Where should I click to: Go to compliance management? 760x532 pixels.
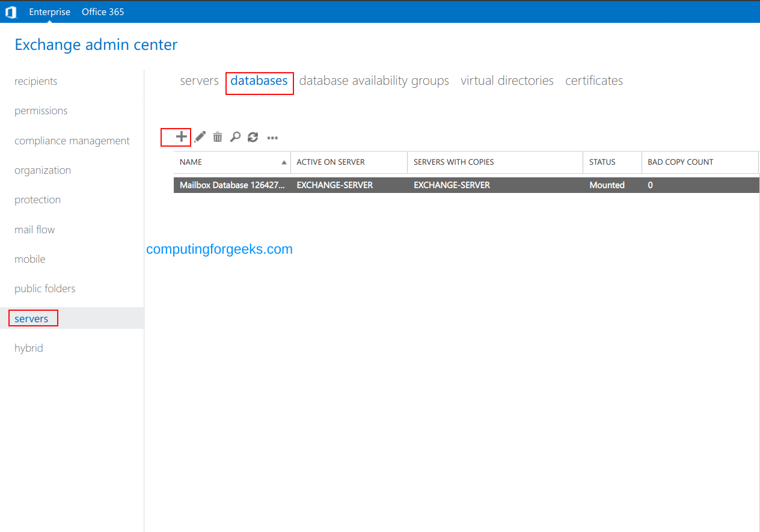click(x=72, y=140)
